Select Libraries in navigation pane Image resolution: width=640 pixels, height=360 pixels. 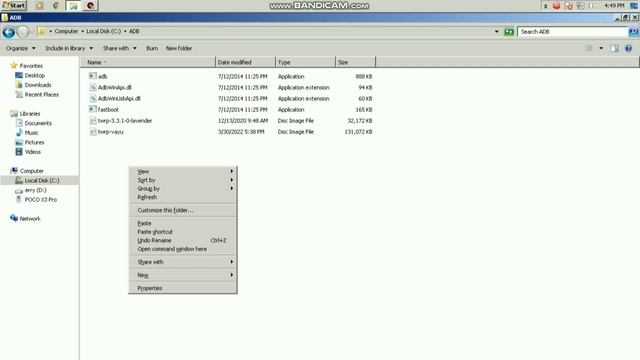(30, 113)
